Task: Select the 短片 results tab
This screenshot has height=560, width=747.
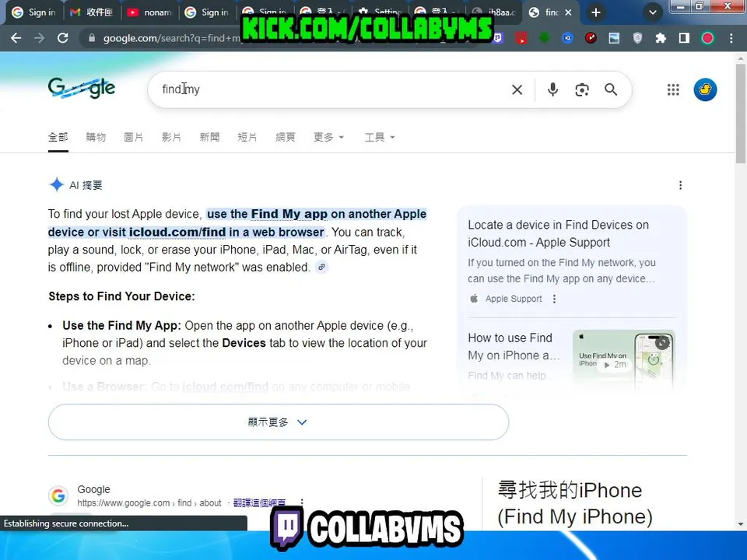Action: [x=247, y=137]
